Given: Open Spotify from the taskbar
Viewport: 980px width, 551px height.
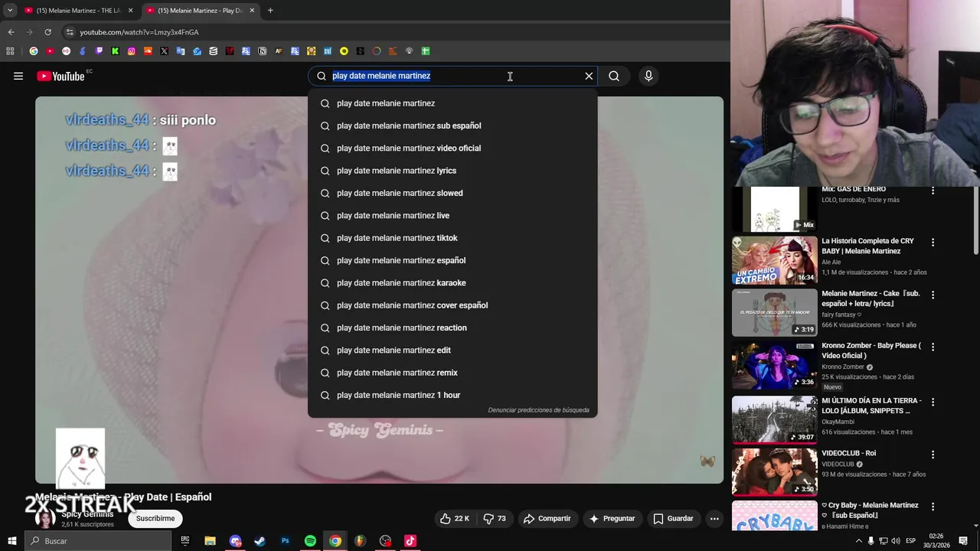Looking at the screenshot, I should click(310, 541).
